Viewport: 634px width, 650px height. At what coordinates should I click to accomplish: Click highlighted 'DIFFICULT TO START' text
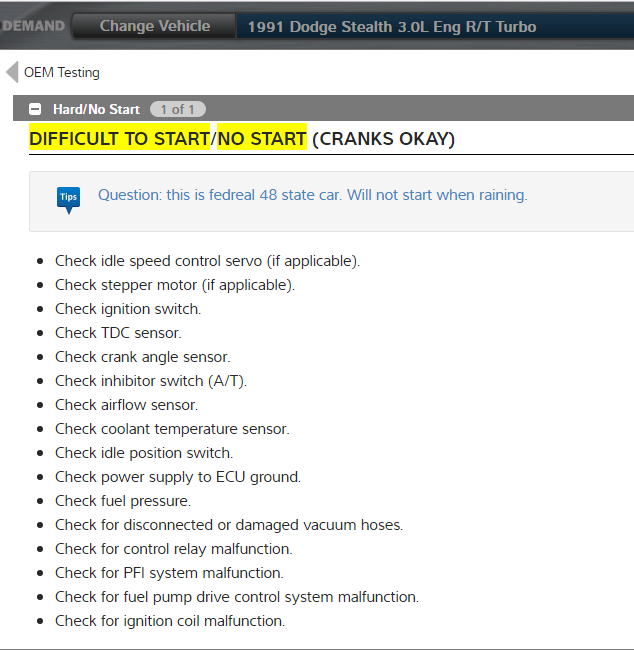click(x=119, y=139)
